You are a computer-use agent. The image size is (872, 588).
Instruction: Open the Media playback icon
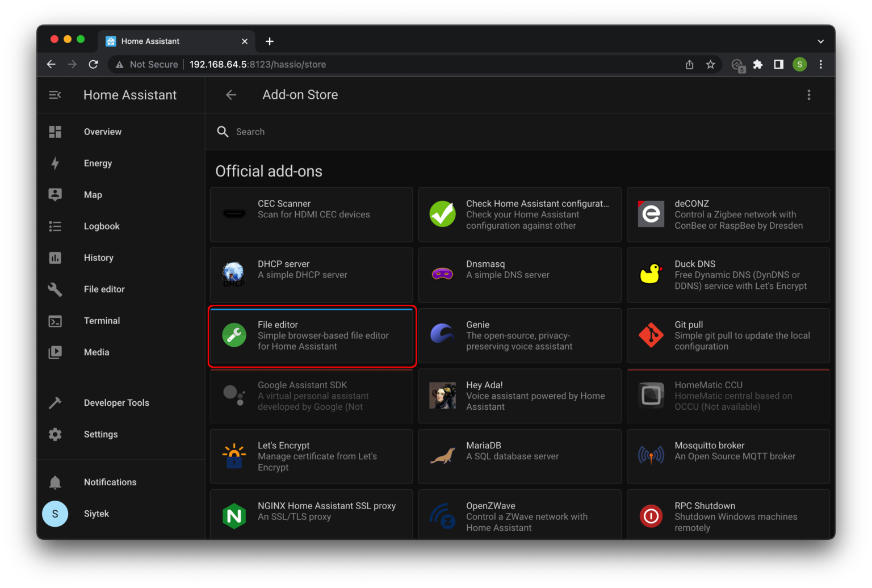point(55,352)
